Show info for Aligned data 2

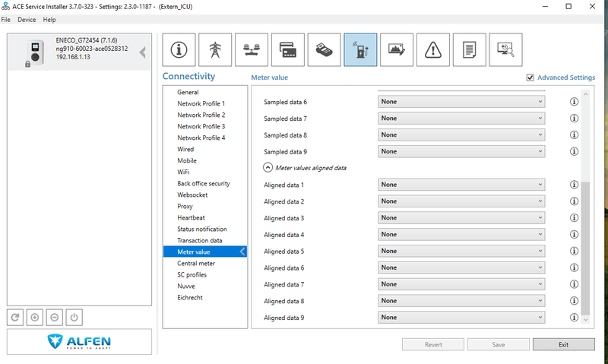point(575,201)
